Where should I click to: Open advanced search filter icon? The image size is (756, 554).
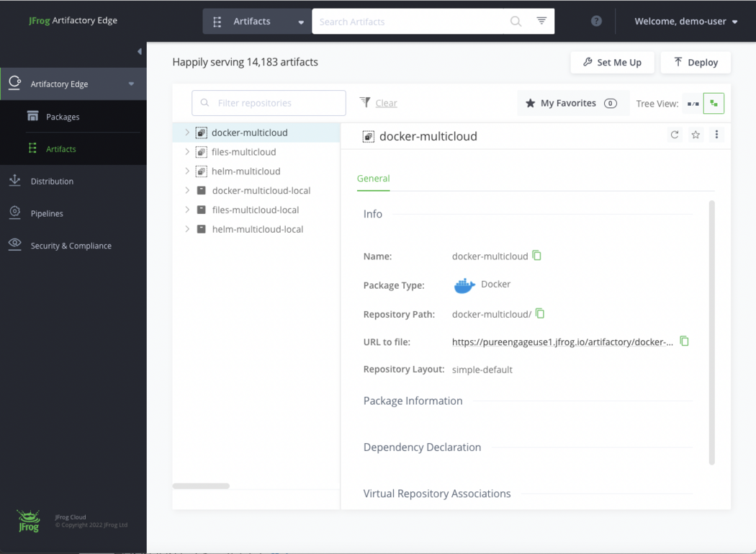point(541,21)
